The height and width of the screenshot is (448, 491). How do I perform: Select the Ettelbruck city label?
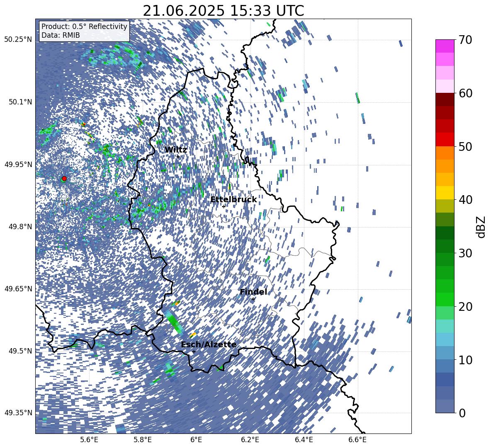click(233, 200)
